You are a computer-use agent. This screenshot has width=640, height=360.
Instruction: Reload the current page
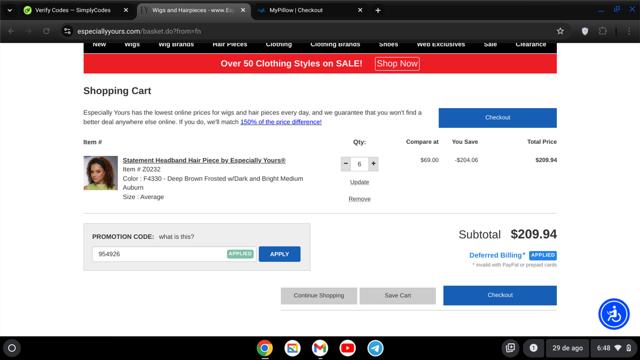tap(46, 31)
